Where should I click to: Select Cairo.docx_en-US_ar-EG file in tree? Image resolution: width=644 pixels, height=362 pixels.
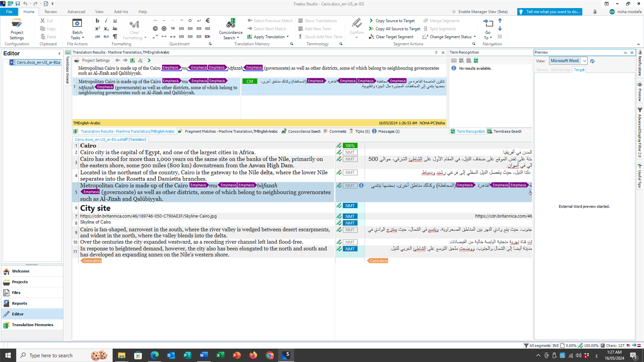coord(35,62)
